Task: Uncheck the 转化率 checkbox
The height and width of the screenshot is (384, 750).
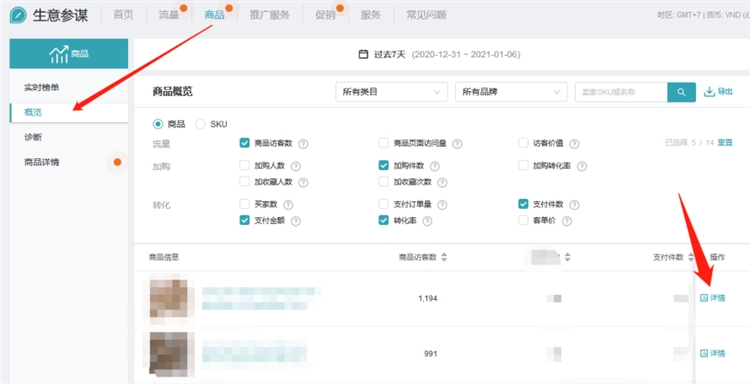Action: (384, 220)
